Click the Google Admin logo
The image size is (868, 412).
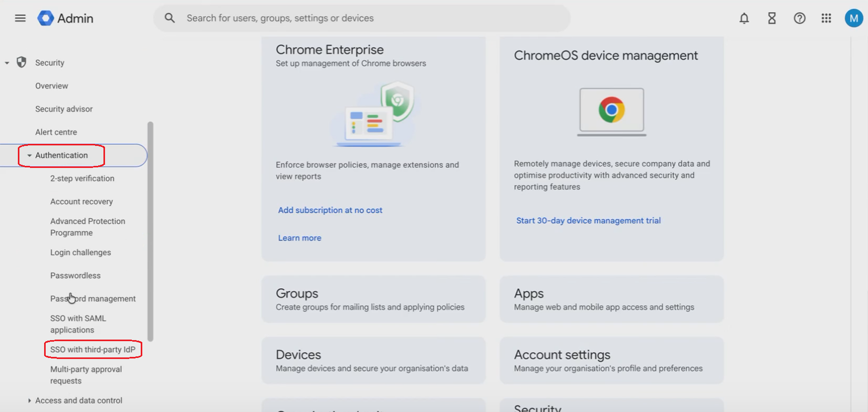tap(46, 18)
